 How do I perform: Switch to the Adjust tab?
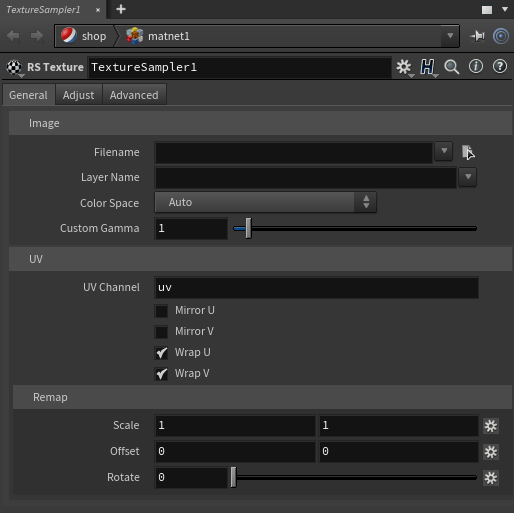point(79,95)
